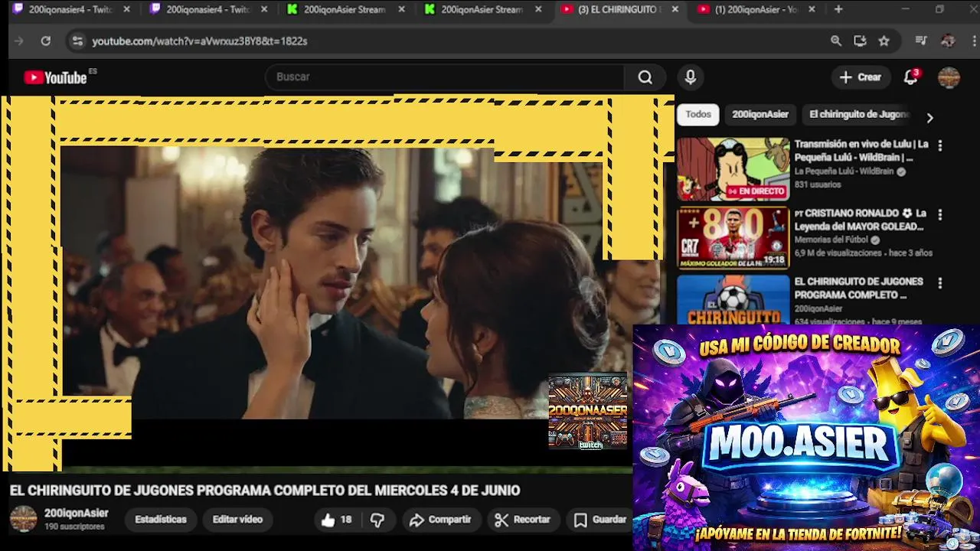Open options menu for Cristiano Ronaldo video
This screenshot has width=980, height=551.
[x=940, y=215]
